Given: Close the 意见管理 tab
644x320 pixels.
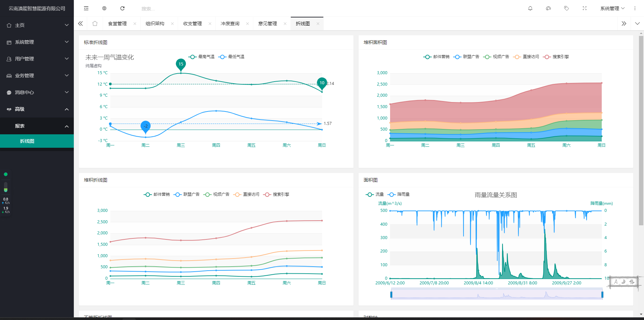Looking at the screenshot, I should click(x=285, y=24).
